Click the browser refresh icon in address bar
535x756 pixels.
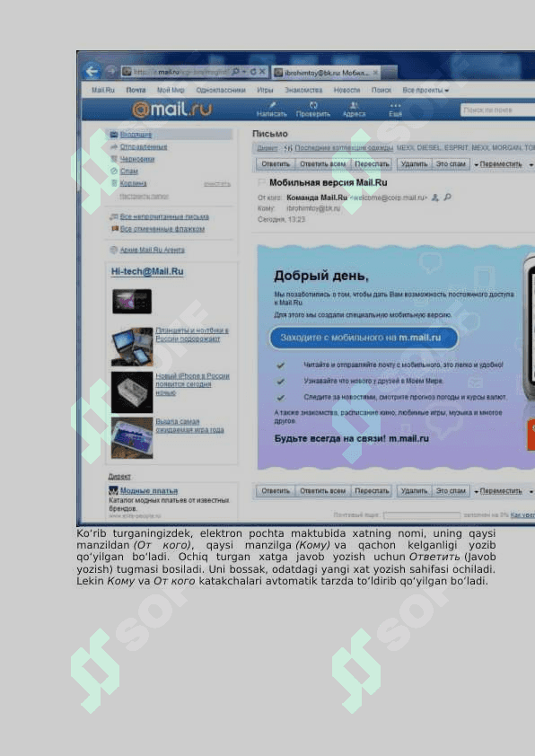tap(252, 72)
